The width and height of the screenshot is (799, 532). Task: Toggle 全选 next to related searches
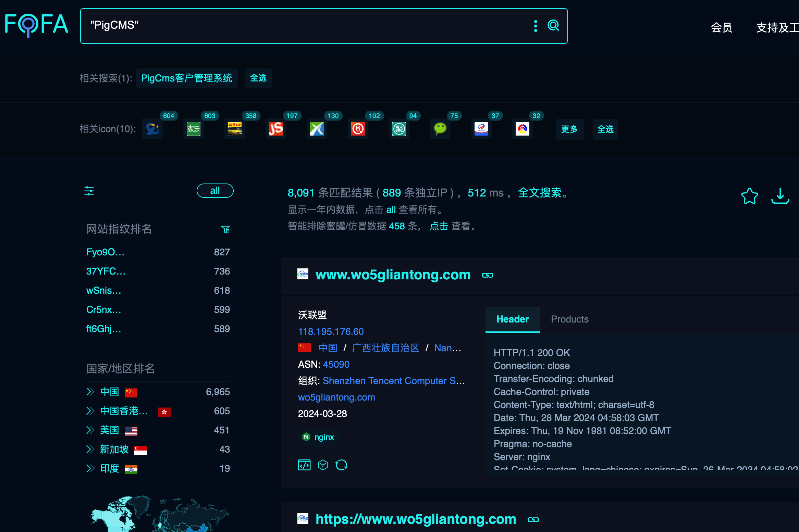(x=258, y=78)
